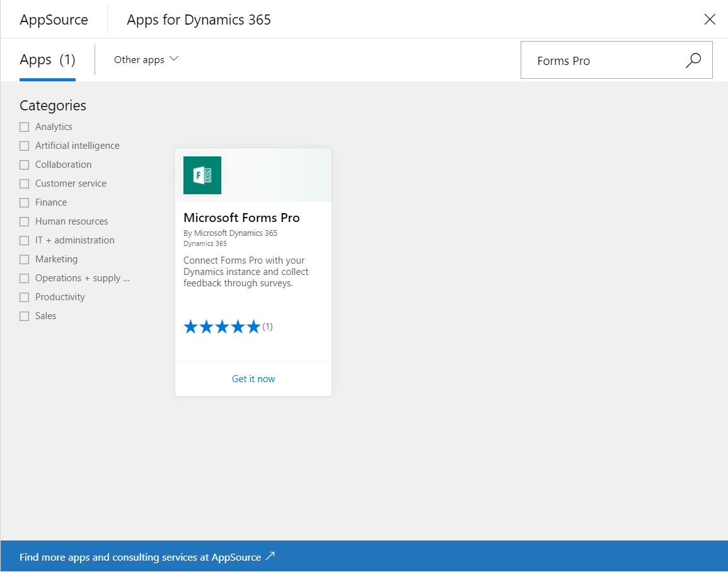Check the Analytics category checkbox
The image size is (728, 572).
24,127
